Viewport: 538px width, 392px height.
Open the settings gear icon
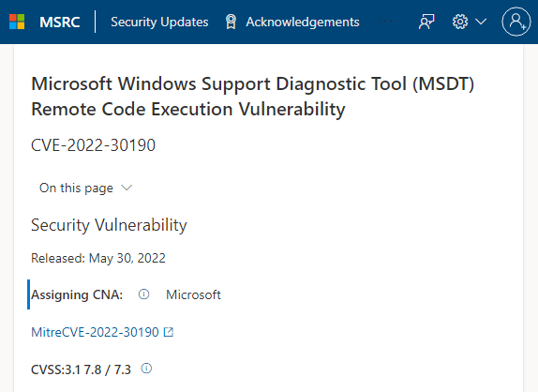pyautogui.click(x=460, y=22)
